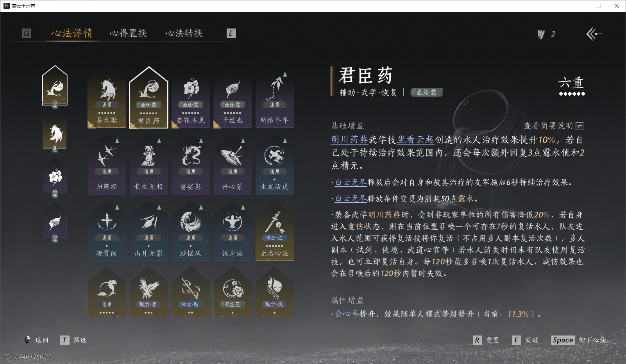Click the sidebar equipped slot with horse icon
626x364 pixels.
55,134
